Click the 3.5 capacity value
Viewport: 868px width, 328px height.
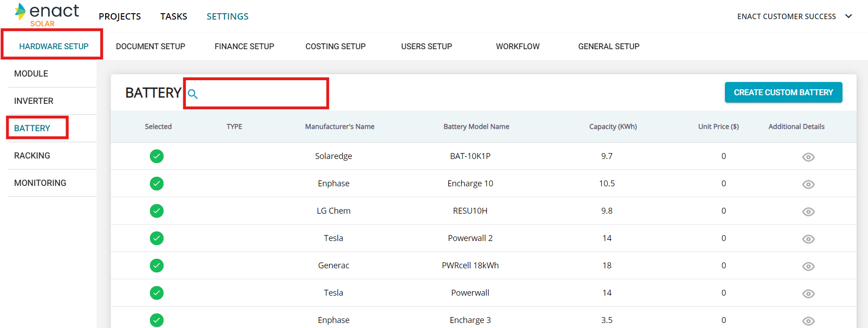tap(607, 320)
